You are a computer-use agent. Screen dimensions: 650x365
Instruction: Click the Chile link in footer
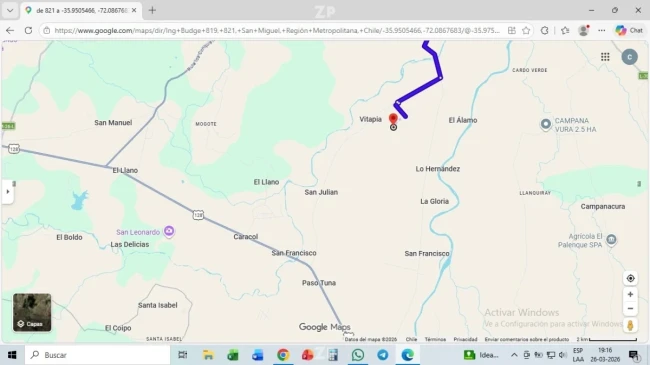point(411,339)
